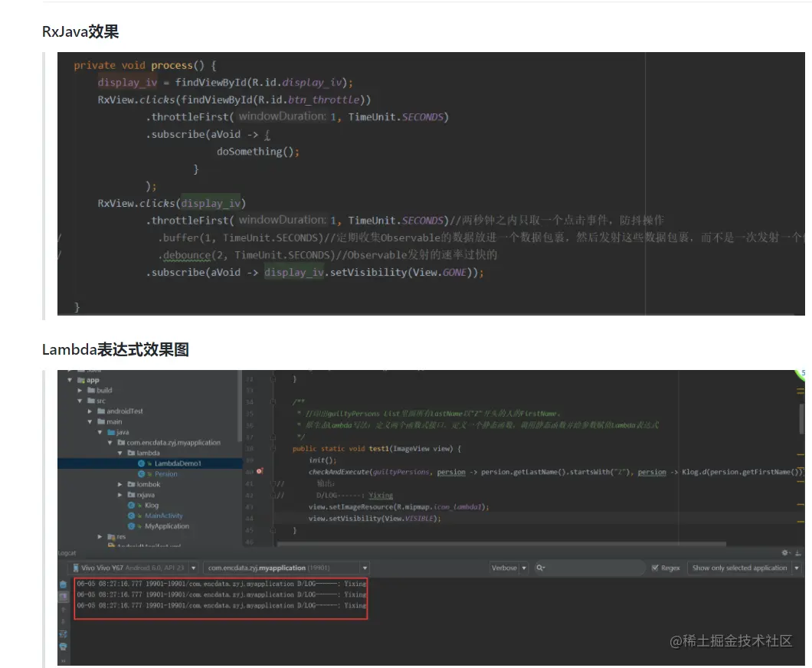
Task: Click the last Yixing log line
Action: tap(221, 605)
